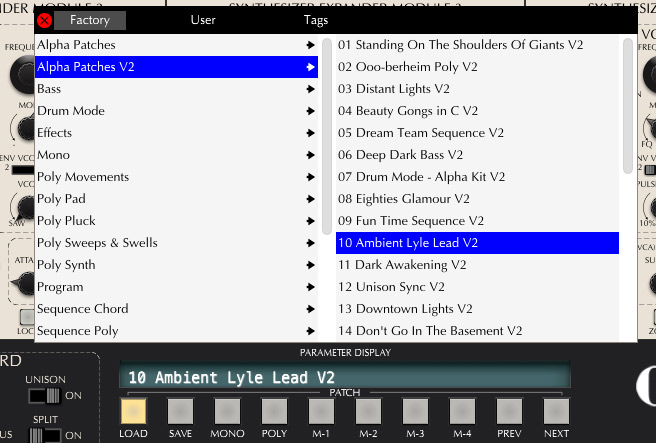Screen dimensions: 656x443
Task: Load patch 07 Drum Mode - Alpha Kit V2
Action: 477,177
